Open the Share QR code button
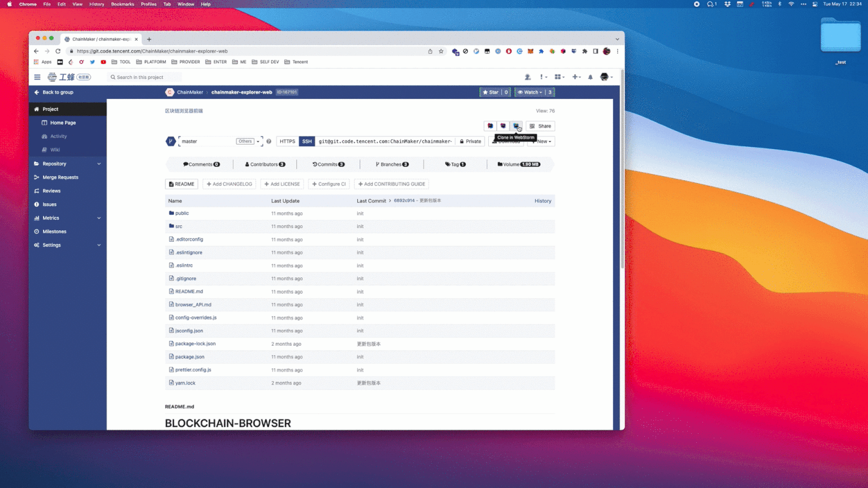Image resolution: width=868 pixels, height=488 pixels. 540,126
